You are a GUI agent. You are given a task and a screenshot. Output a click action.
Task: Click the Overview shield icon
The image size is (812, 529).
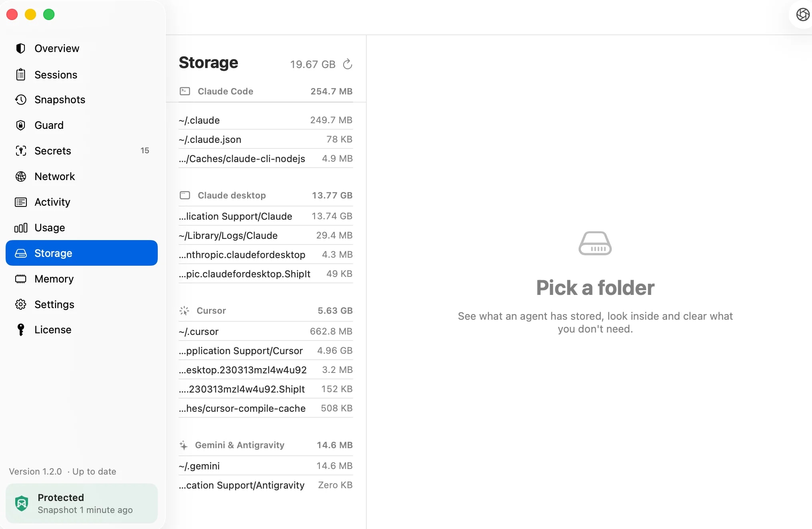click(20, 48)
